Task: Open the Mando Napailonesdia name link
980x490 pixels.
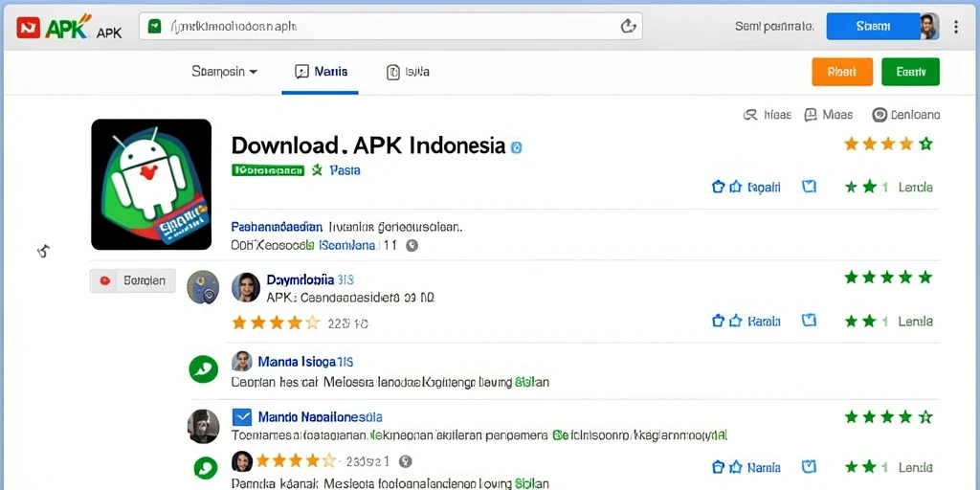Action: coord(320,416)
